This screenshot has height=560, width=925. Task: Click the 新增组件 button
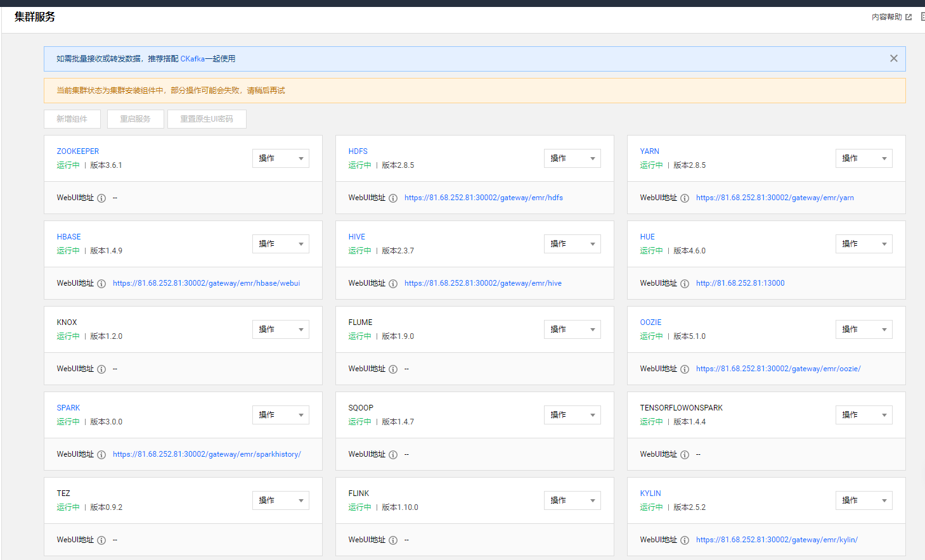(72, 119)
